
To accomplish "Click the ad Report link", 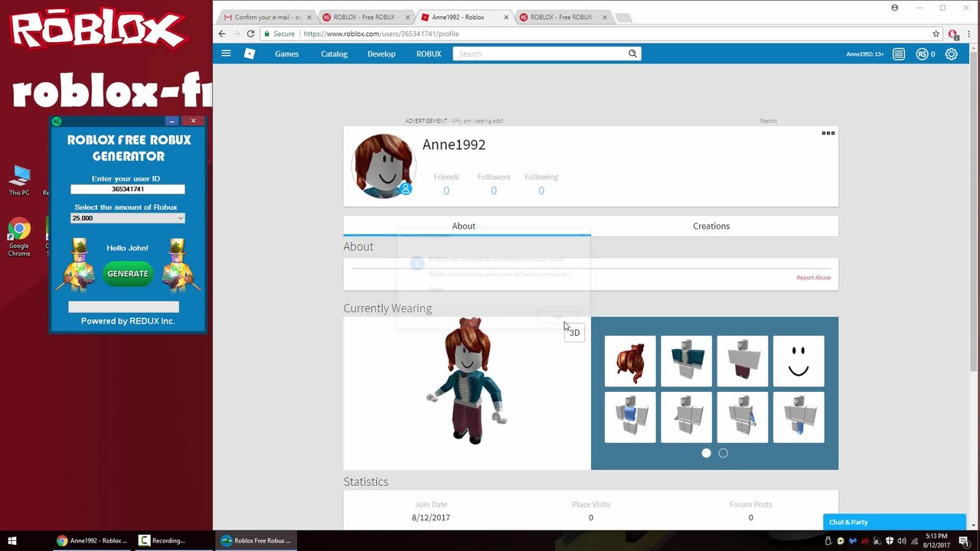I will coord(768,121).
